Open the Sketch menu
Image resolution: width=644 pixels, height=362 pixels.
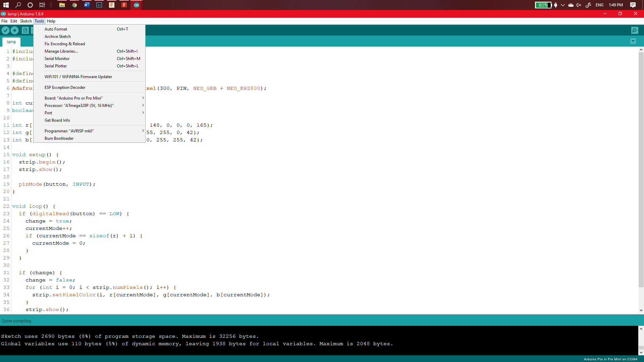[26, 21]
